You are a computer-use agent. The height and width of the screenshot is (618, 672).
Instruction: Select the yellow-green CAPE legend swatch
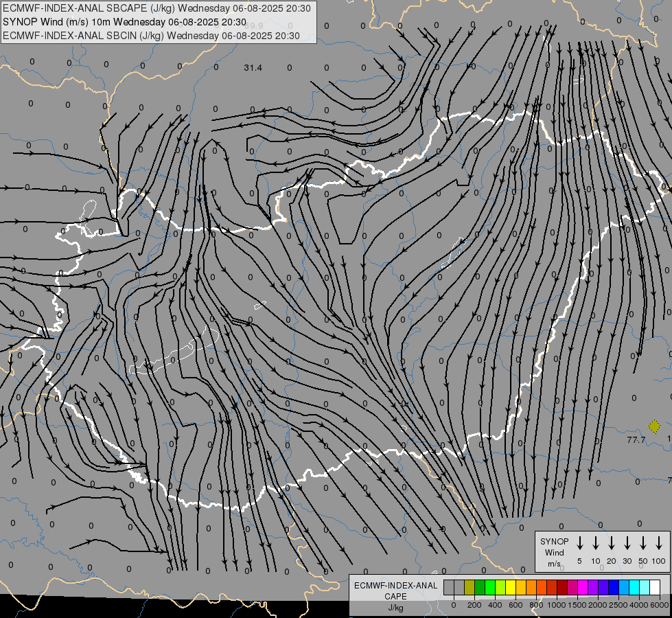(500, 587)
